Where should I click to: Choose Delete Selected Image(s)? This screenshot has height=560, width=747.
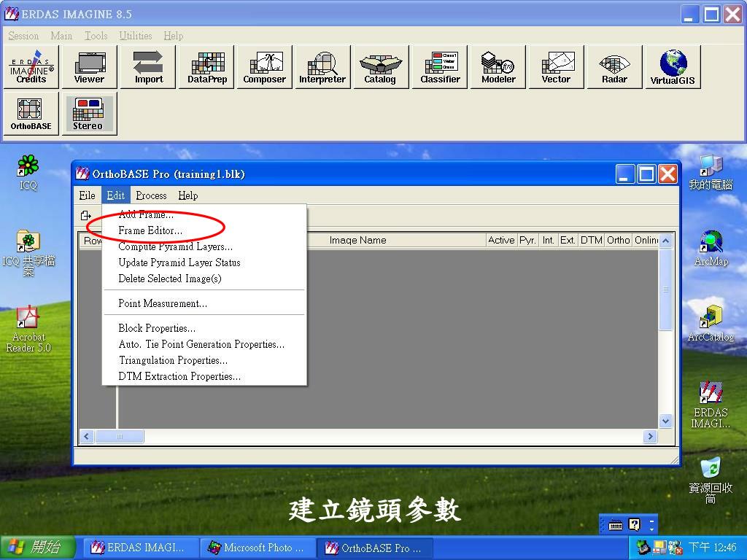[x=204, y=279]
